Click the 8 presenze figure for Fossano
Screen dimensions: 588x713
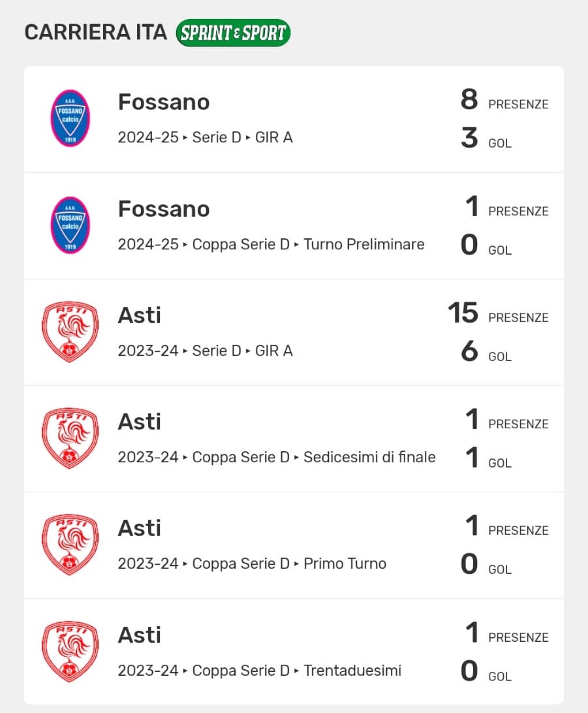coord(469,100)
